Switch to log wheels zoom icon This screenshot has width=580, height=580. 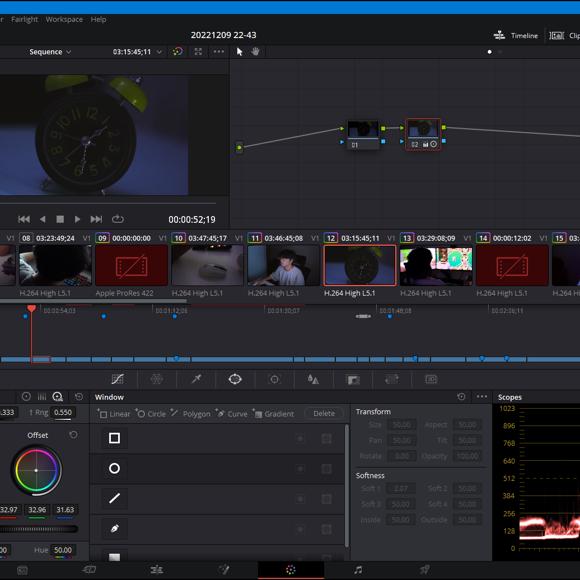(x=58, y=397)
